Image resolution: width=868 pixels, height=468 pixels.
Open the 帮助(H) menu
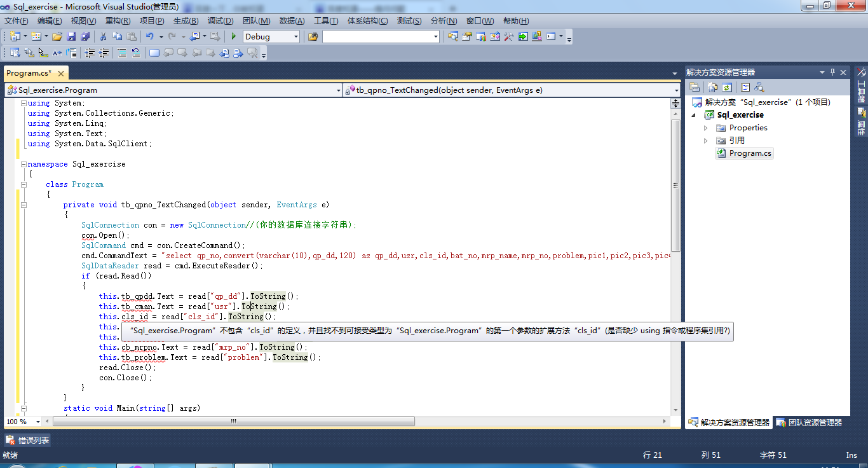tap(515, 21)
